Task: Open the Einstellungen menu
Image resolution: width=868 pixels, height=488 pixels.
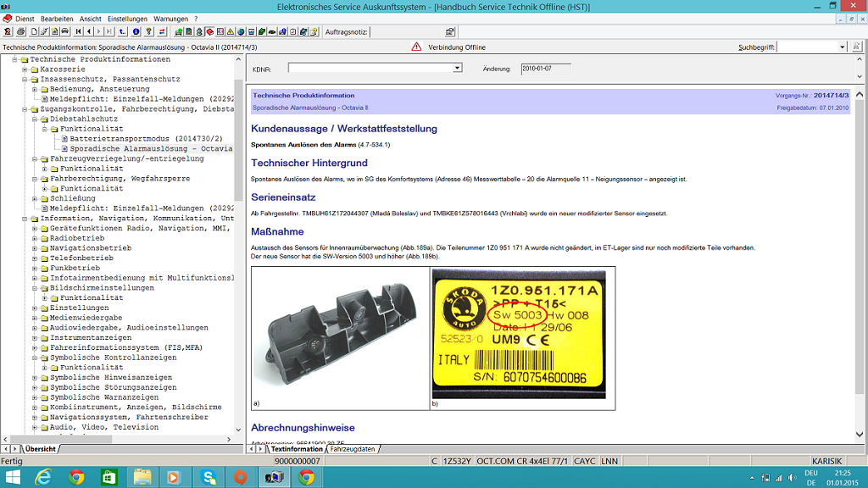Action: tap(127, 19)
